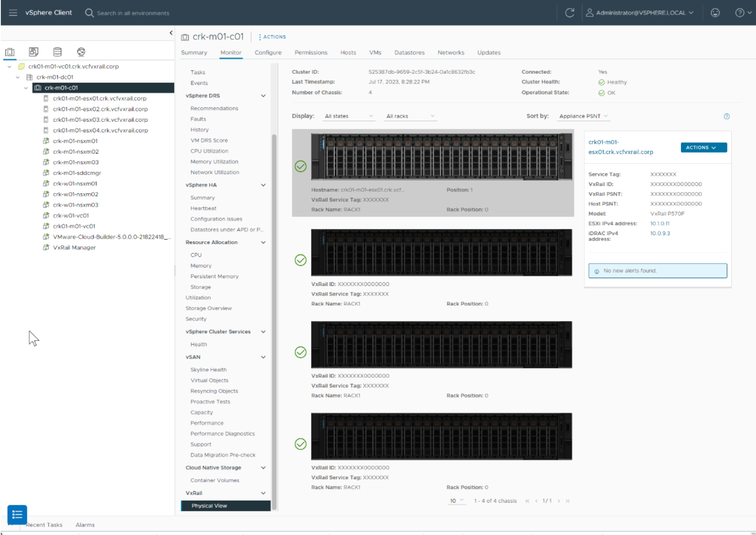Open the help question mark menu
The image size is (756, 535).
point(743,13)
